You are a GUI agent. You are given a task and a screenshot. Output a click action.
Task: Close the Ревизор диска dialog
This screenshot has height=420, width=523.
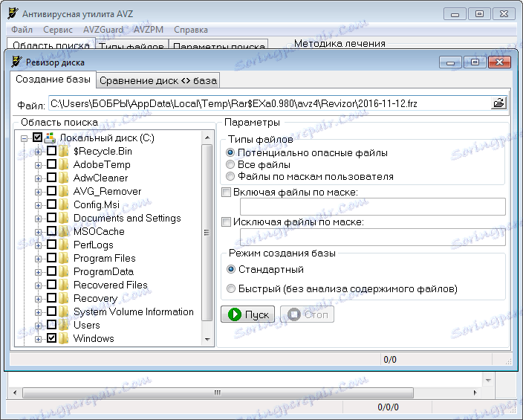click(499, 62)
